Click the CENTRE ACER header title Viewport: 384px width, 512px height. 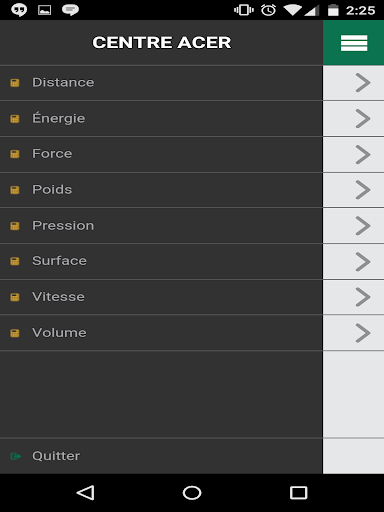162,43
